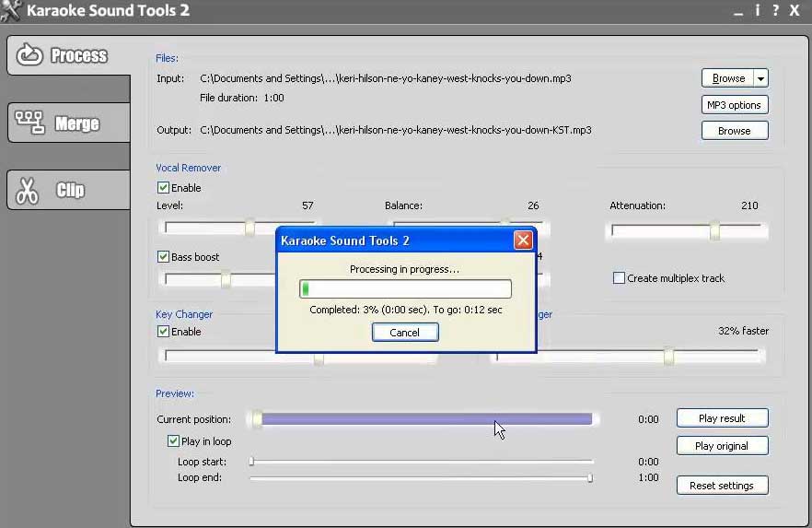Click 'File duration: 1:00' text
This screenshot has width=812, height=528.
[242, 98]
